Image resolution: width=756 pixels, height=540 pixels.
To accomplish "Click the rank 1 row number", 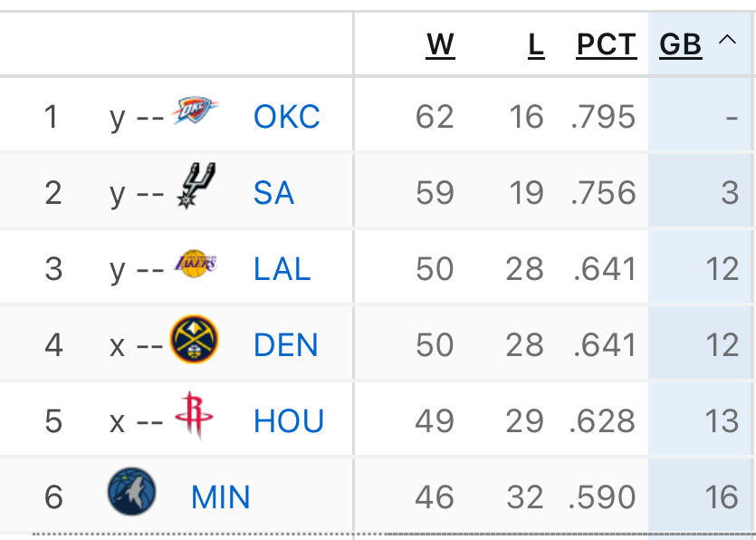I will point(53,117).
